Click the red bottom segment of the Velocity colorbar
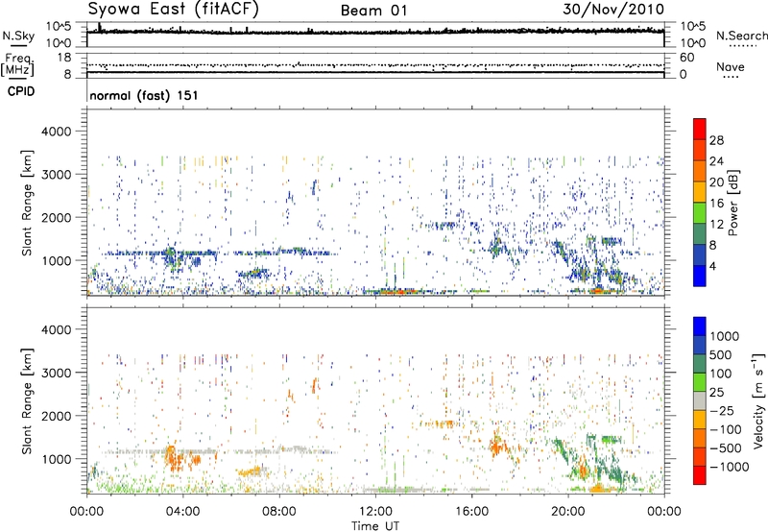This screenshot has height=532, width=768. [x=700, y=475]
